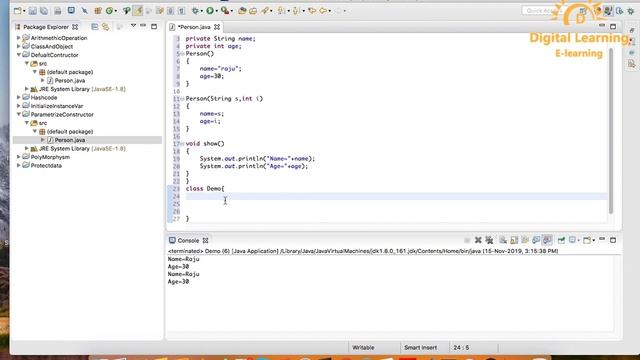Click the 24 : 5 cursor position status
The width and height of the screenshot is (640, 360).
[x=461, y=348]
